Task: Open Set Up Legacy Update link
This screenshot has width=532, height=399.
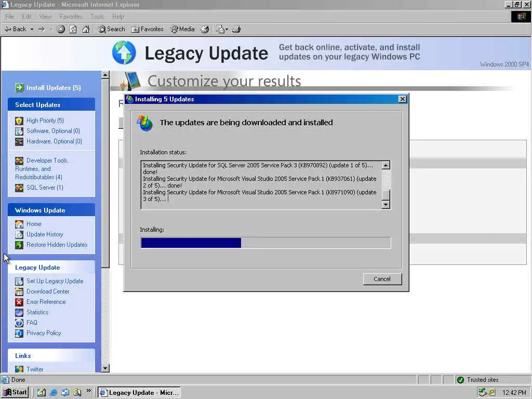Action: pos(55,281)
